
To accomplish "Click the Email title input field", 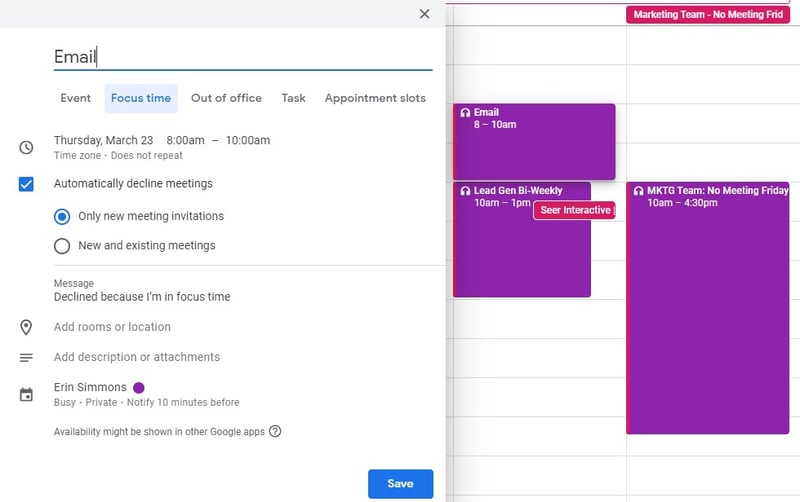I will pyautogui.click(x=242, y=57).
